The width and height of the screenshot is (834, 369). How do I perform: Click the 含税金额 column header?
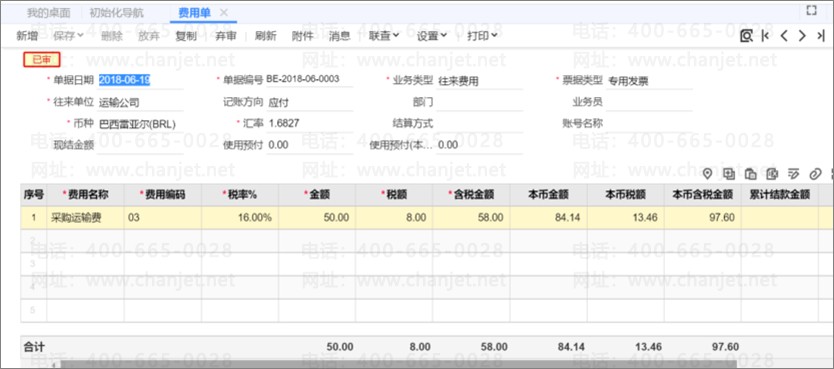pos(471,195)
